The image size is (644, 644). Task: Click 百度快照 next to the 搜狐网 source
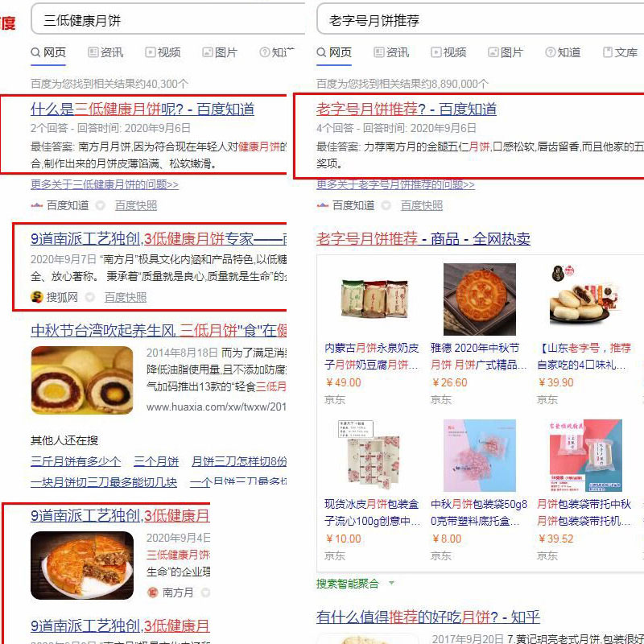click(x=126, y=297)
